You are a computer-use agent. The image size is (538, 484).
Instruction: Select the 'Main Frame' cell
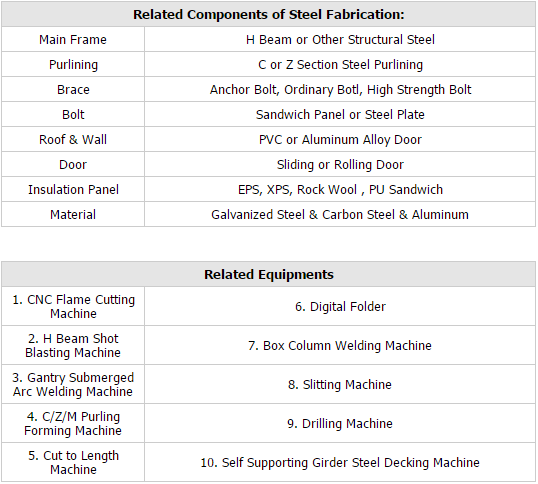[x=73, y=40]
